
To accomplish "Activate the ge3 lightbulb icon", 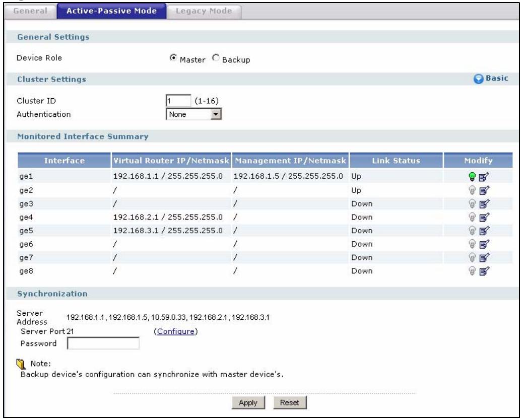I will pos(472,203).
